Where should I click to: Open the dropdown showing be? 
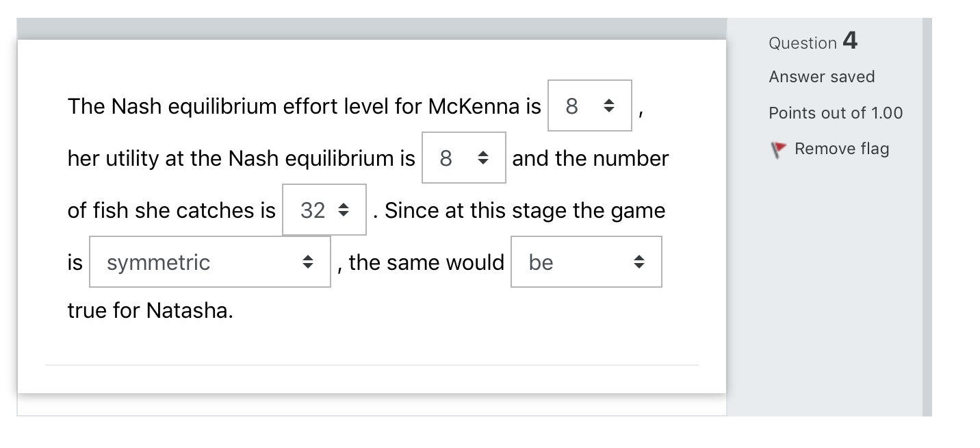coord(586,262)
